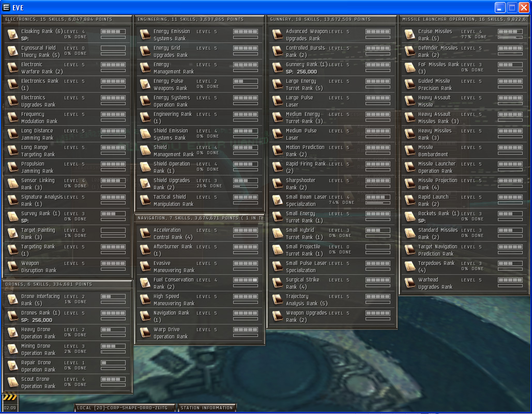Image resolution: width=532 pixels, height=414 pixels.
Task: Select the Electronic Warfare skill book icon
Action: tap(12, 68)
